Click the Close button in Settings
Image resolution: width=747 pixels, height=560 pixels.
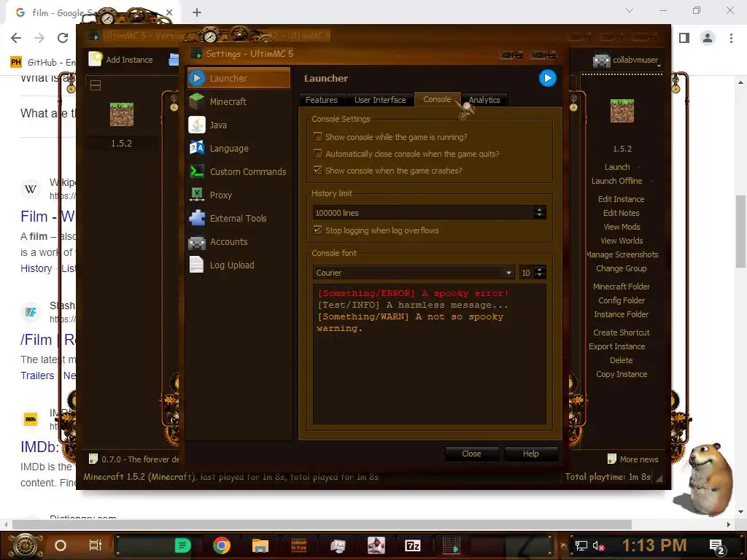tap(471, 454)
